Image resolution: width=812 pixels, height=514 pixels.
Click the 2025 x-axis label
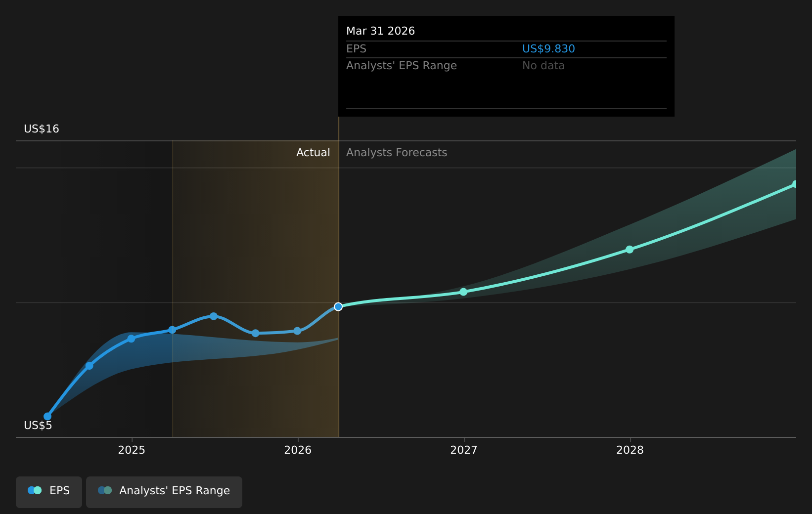132,450
